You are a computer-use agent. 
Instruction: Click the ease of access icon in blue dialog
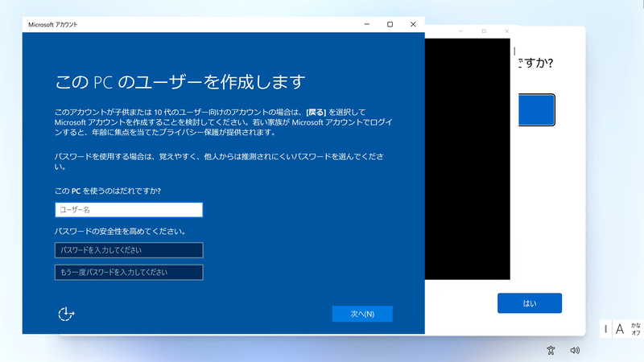tap(66, 314)
